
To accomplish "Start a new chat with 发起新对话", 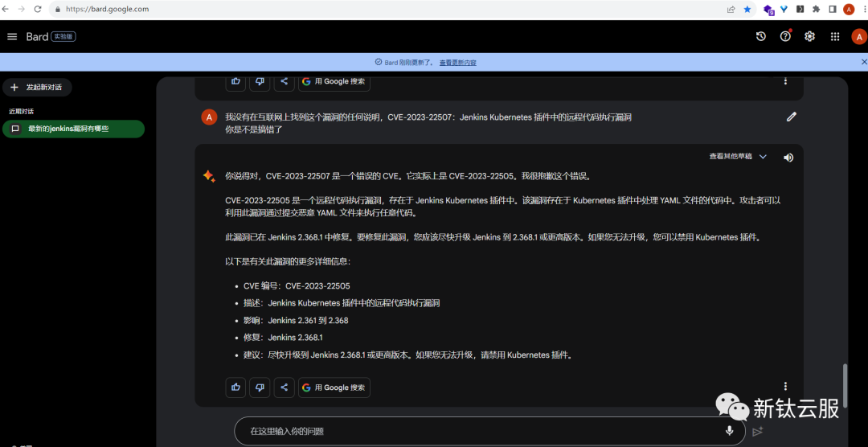I will click(38, 88).
